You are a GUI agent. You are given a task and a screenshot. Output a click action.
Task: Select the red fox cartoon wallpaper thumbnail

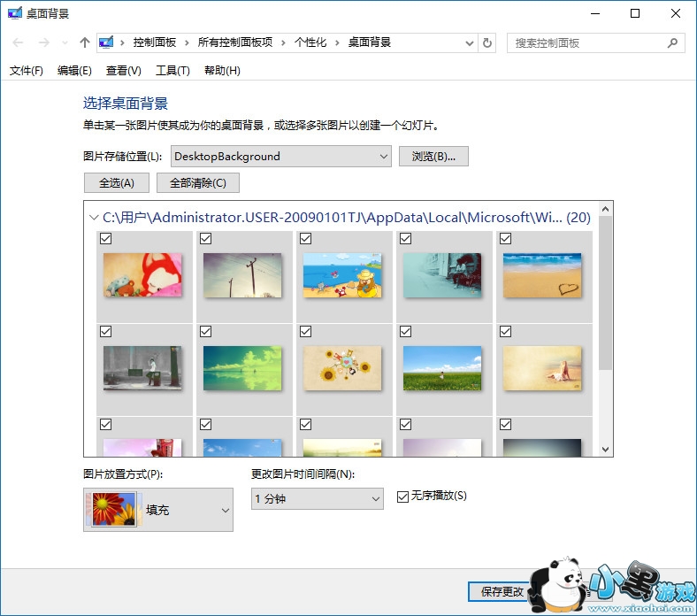tap(142, 275)
